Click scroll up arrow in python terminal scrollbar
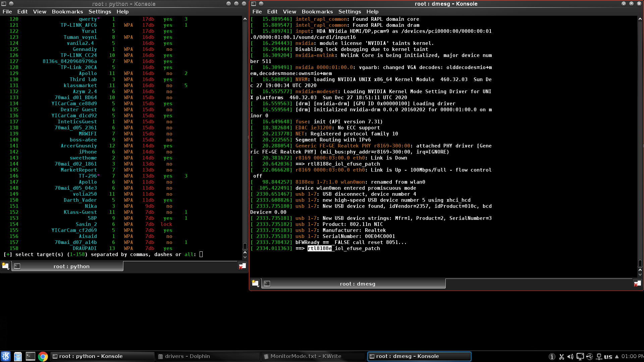The image size is (644, 362). point(245,19)
